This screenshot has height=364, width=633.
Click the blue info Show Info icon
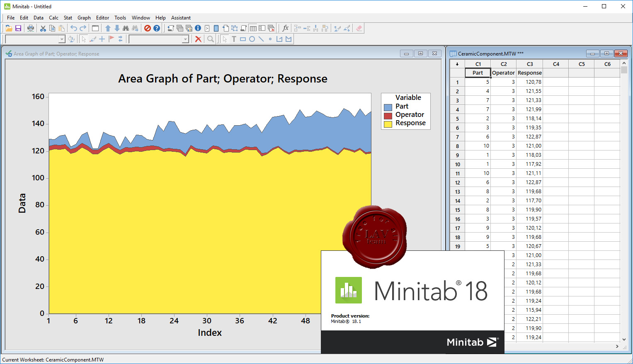[198, 28]
